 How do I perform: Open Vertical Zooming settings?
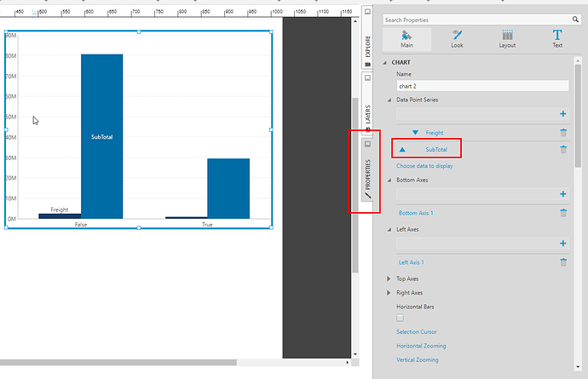coord(417,359)
